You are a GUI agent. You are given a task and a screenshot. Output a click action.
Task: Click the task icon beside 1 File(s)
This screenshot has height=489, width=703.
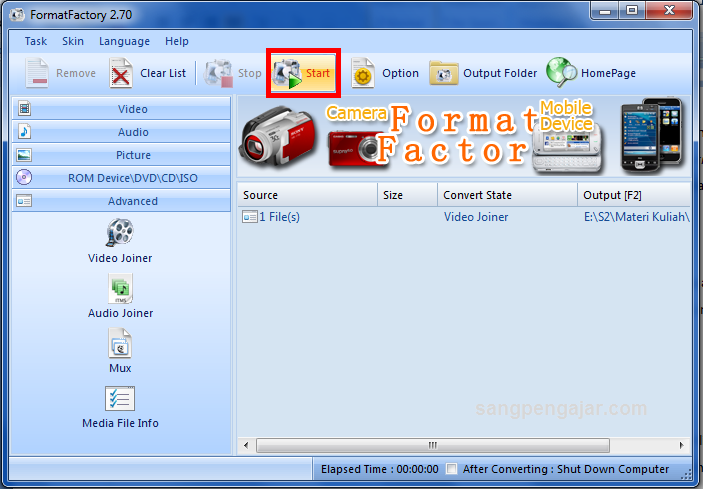point(250,217)
